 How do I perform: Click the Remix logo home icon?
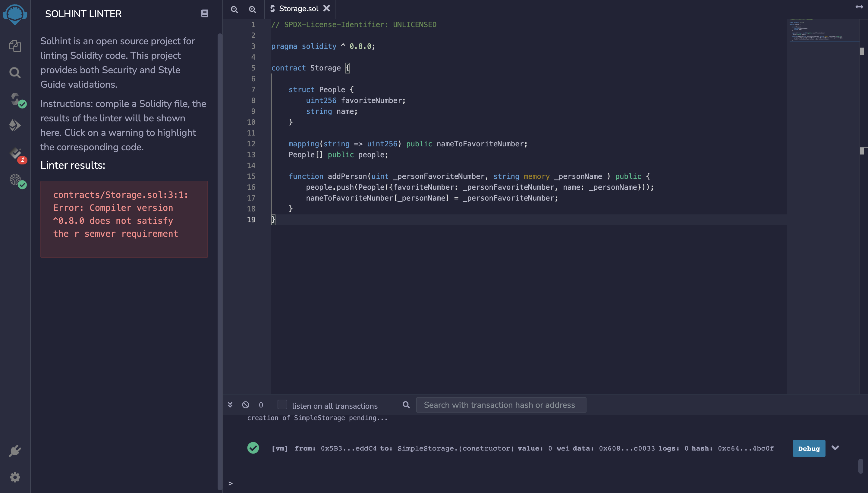[x=15, y=14]
